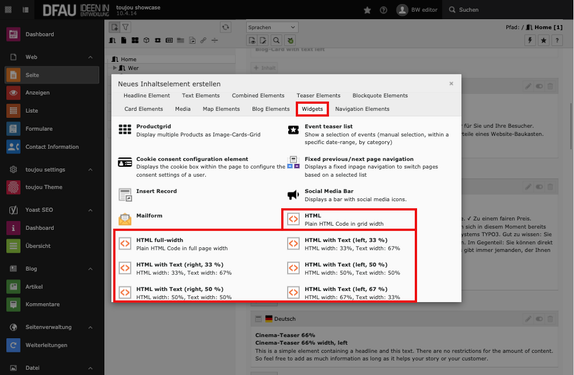Switch to Card Elements tab
Viewport: 574px width, 375px height.
[x=144, y=109]
